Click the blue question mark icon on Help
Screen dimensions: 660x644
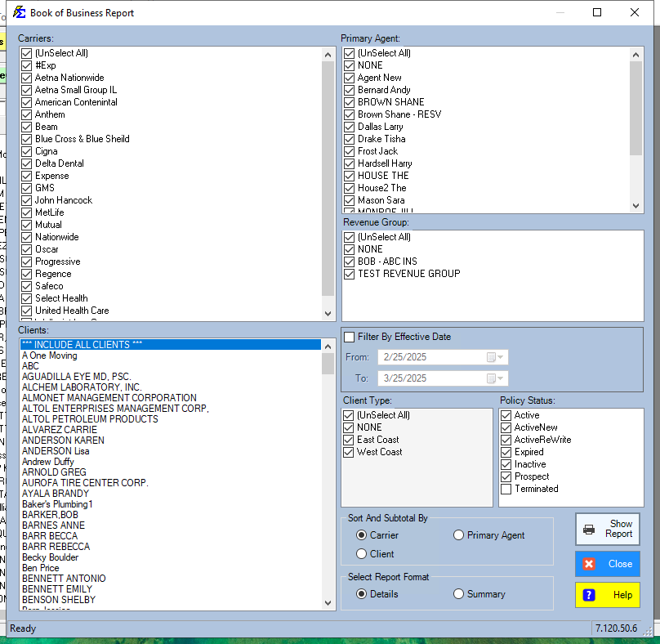pyautogui.click(x=589, y=594)
